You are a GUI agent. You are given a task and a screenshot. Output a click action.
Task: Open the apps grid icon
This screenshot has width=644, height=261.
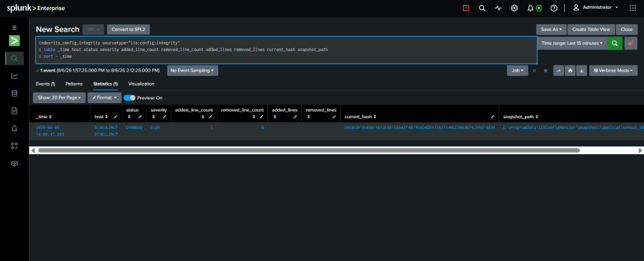tap(633, 8)
